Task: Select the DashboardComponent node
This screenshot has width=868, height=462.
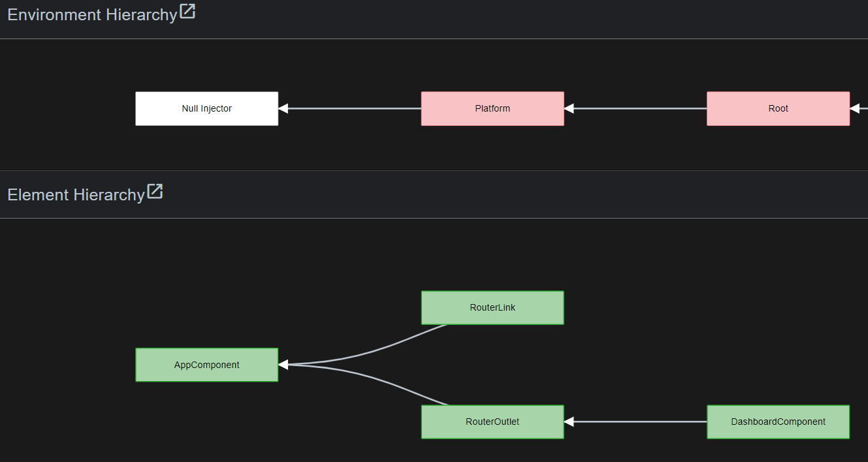Action: [778, 422]
